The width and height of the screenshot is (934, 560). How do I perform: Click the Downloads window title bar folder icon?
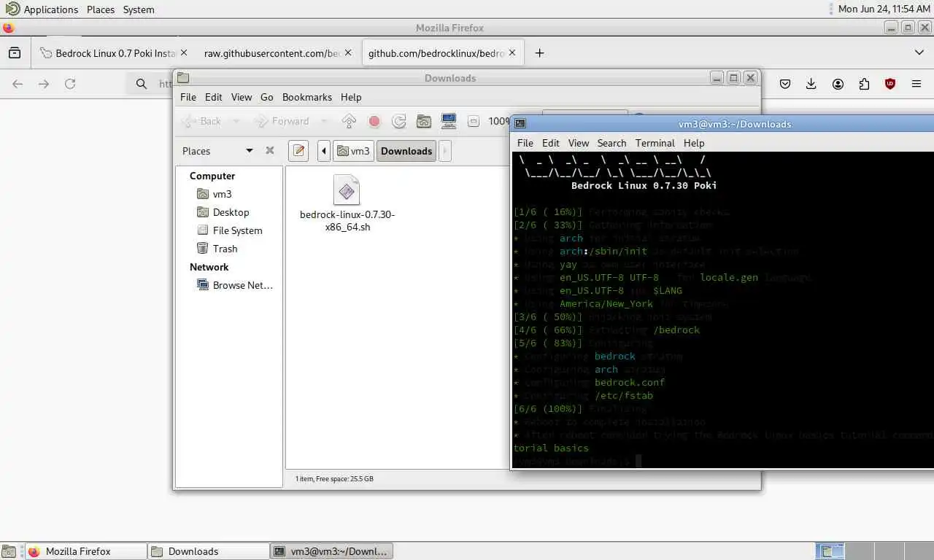pyautogui.click(x=183, y=78)
